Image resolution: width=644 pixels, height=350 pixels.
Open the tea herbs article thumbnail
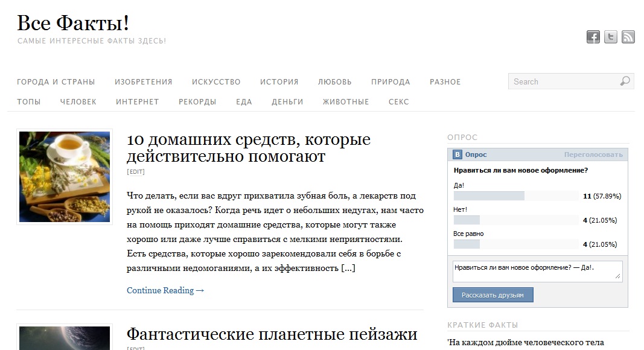click(x=64, y=176)
